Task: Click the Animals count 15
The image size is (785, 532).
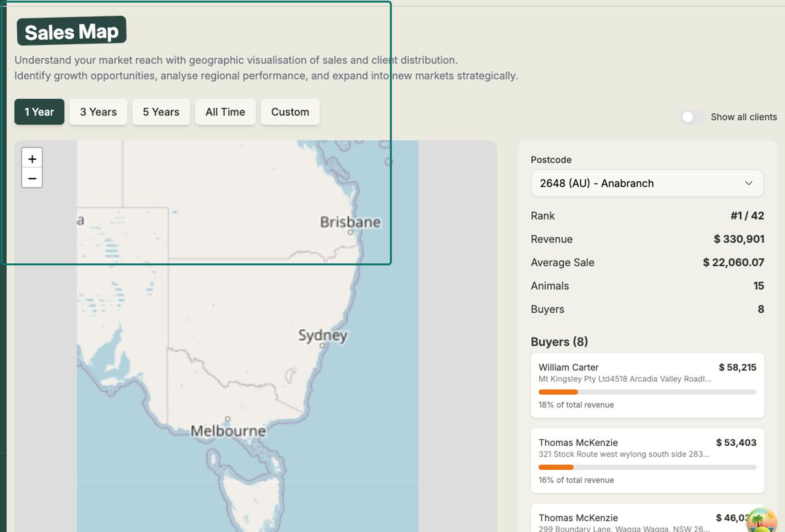Action: [x=759, y=286]
